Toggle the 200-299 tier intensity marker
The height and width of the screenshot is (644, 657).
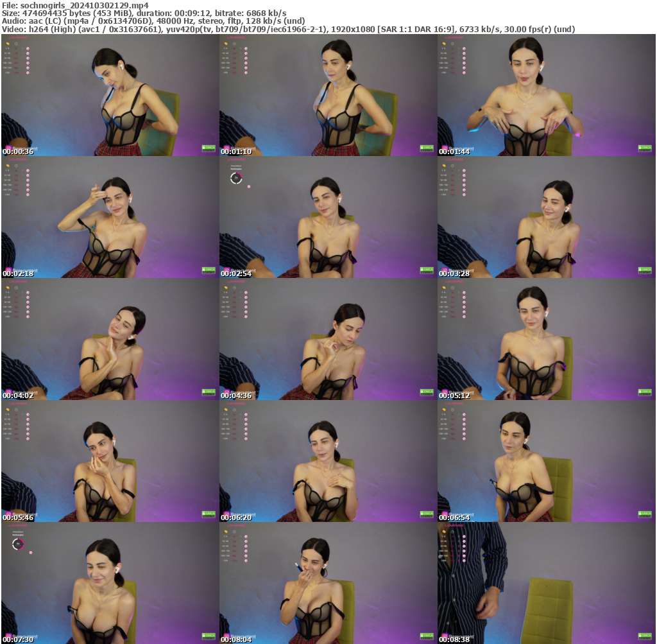(23, 68)
